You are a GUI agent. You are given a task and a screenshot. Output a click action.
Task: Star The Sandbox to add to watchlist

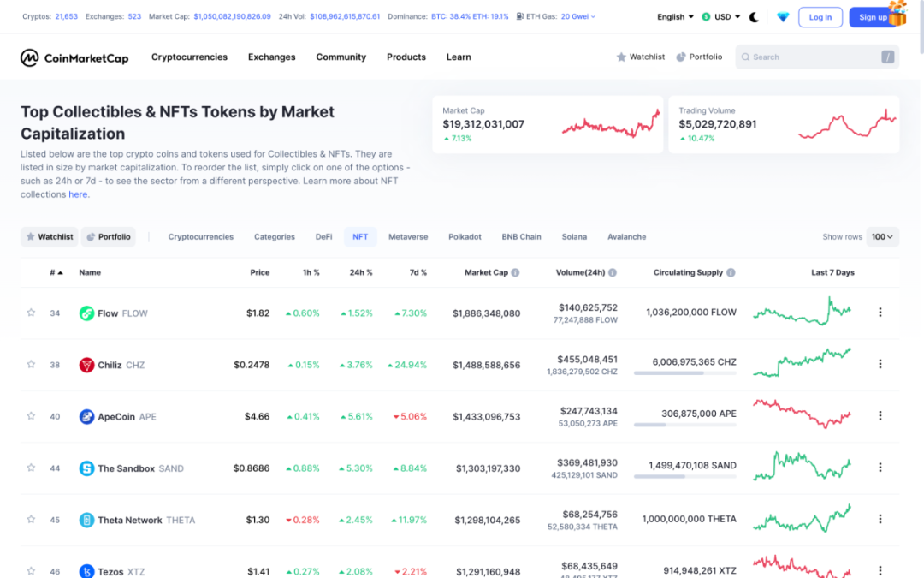tap(32, 468)
